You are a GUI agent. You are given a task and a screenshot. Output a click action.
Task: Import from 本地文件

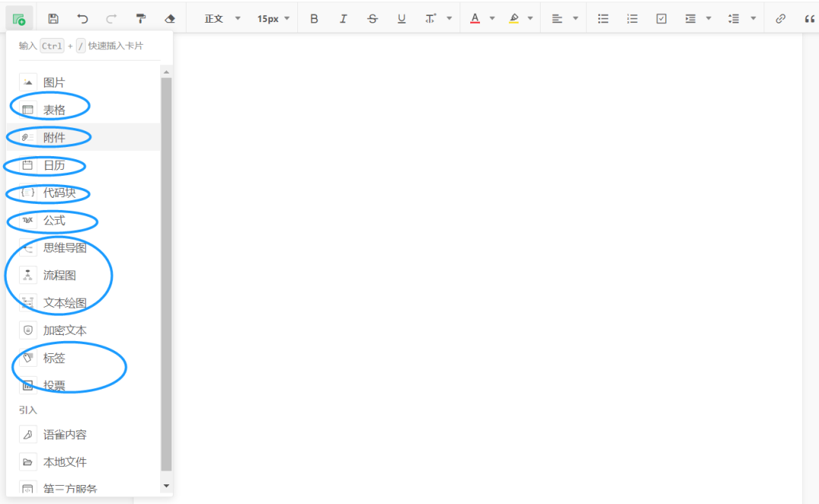click(x=64, y=462)
